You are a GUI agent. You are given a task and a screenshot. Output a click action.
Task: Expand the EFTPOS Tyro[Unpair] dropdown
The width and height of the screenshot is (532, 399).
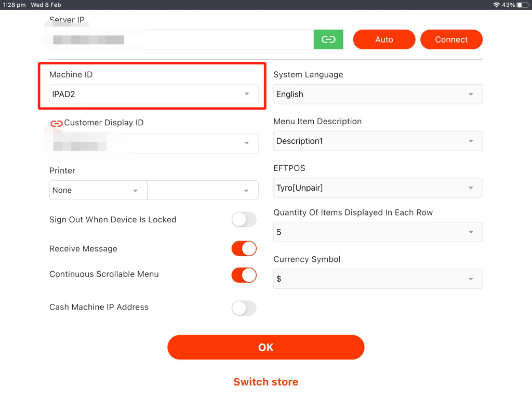click(x=378, y=188)
